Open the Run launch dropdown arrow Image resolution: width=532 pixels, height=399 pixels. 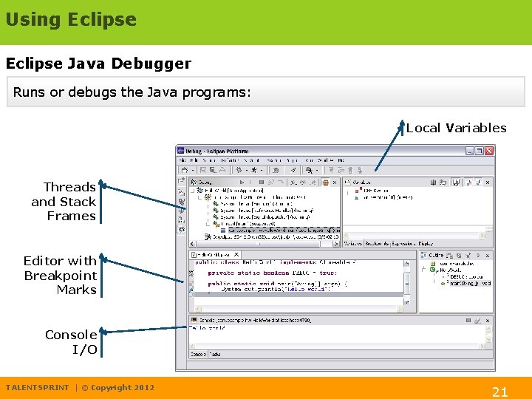262,171
